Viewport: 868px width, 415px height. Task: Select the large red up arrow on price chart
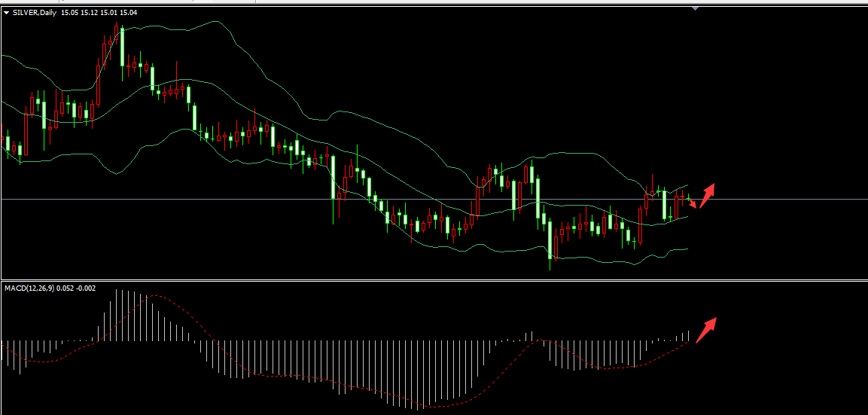[707, 196]
